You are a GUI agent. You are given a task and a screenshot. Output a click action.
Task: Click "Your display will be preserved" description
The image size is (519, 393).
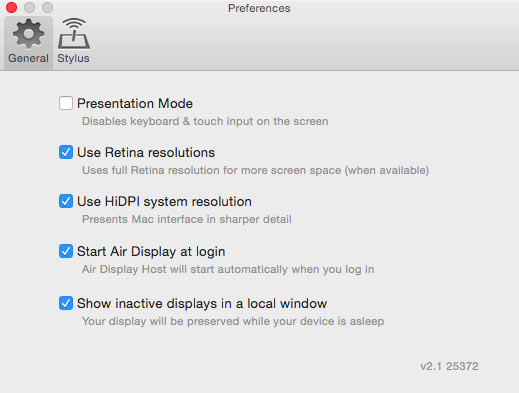(x=233, y=321)
